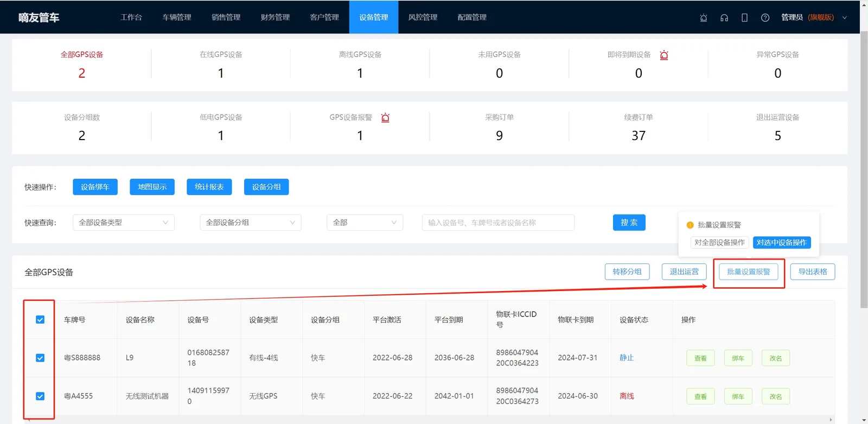Click the 平台到期 column header
The width and height of the screenshot is (868, 424).
(x=449, y=320)
